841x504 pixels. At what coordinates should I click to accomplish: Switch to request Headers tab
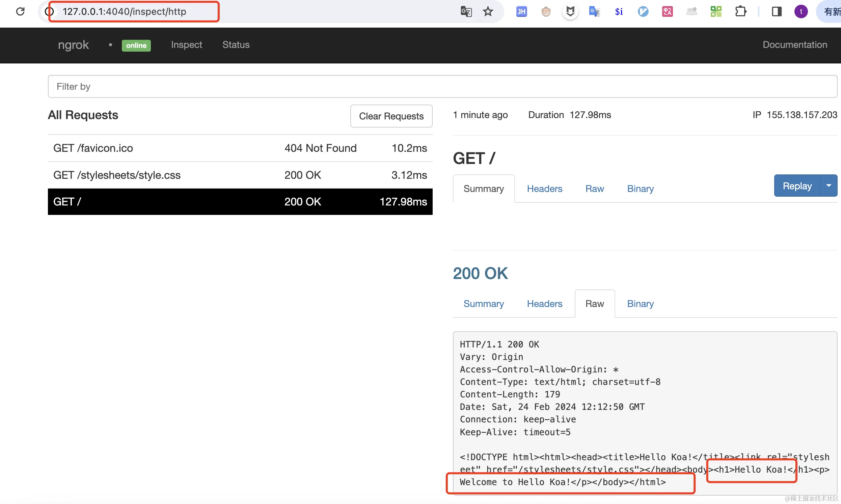tap(544, 189)
